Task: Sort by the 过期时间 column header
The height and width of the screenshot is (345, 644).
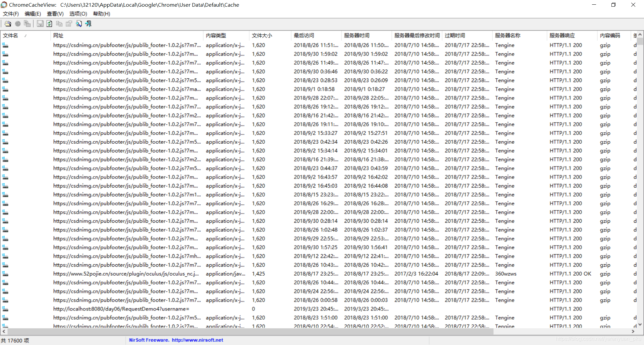Action: 467,36
